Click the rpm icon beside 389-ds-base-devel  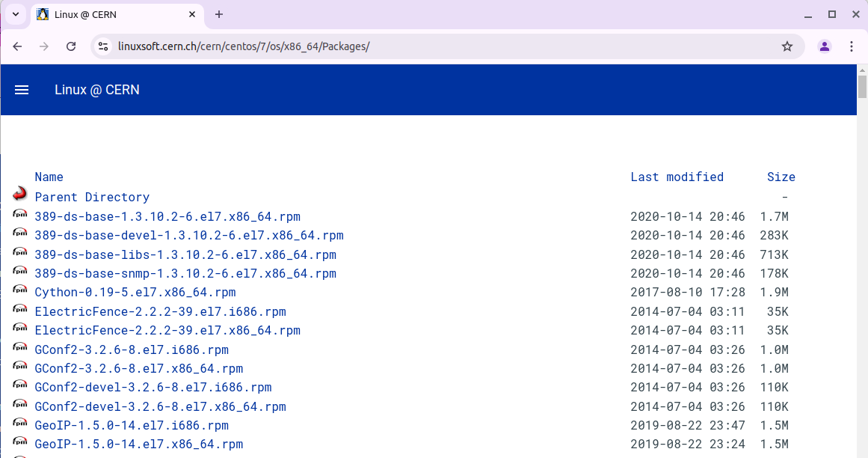[x=20, y=233]
